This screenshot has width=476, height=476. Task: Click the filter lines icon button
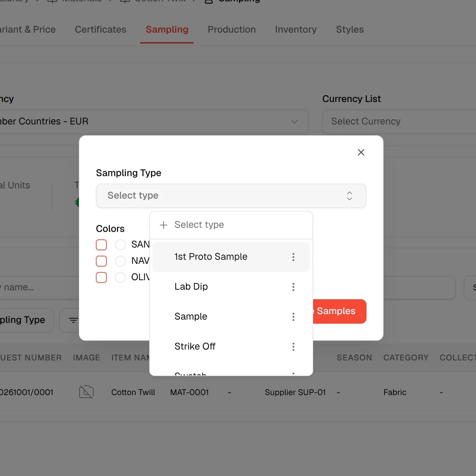pyautogui.click(x=73, y=320)
